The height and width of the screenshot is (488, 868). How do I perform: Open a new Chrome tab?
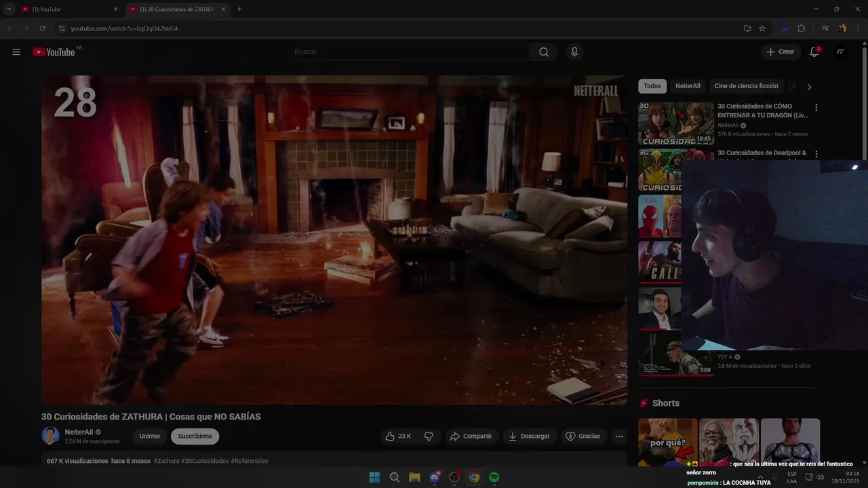point(239,9)
